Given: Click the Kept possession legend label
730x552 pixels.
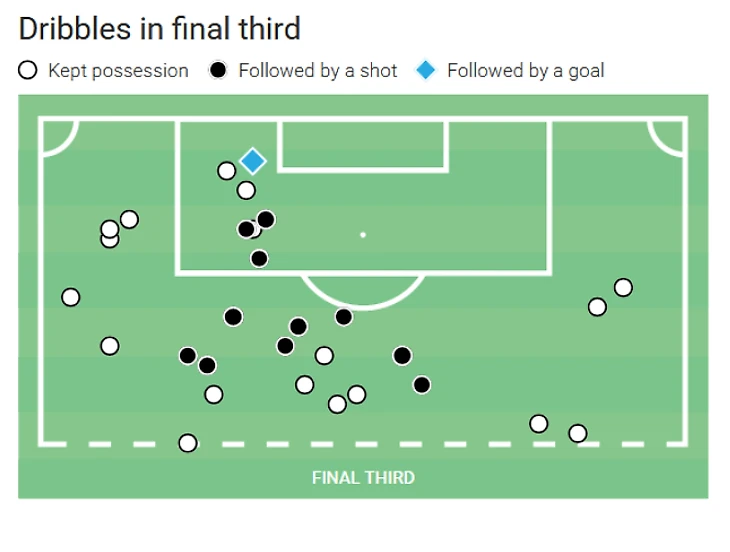Looking at the screenshot, I should (118, 71).
